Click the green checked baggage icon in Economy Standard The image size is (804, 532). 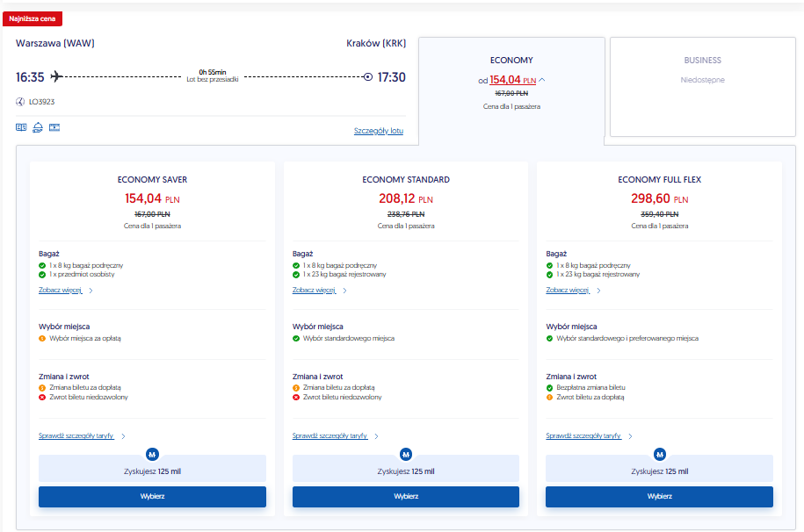click(296, 275)
